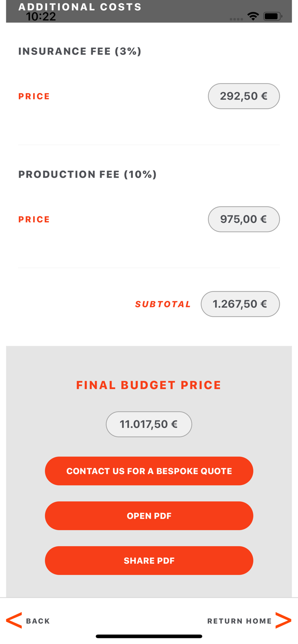This screenshot has height=644, width=298.
Task: Tap the orange back chevron icon
Action: tap(14, 621)
